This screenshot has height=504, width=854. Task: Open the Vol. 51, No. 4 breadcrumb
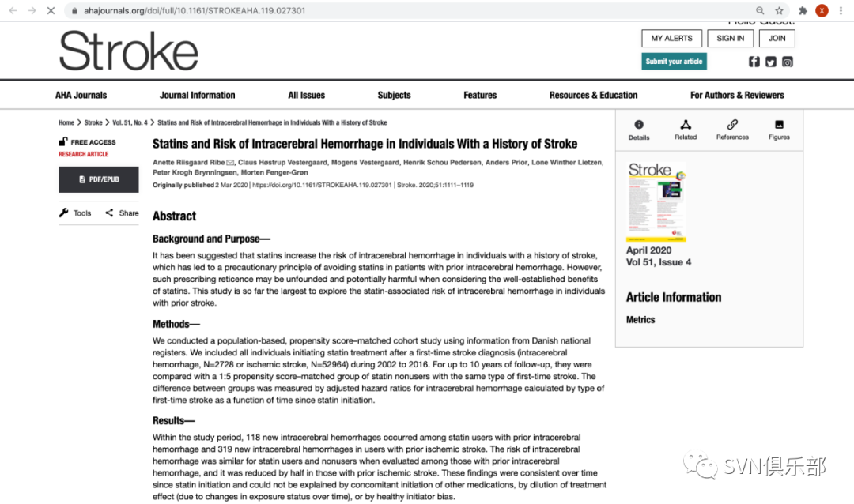[x=130, y=122]
